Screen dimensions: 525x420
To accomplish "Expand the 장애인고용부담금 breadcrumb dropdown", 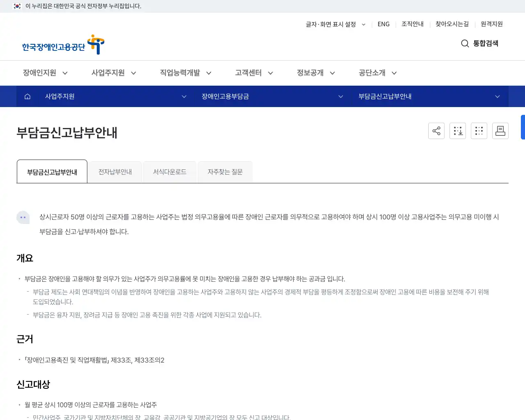I will coord(340,96).
